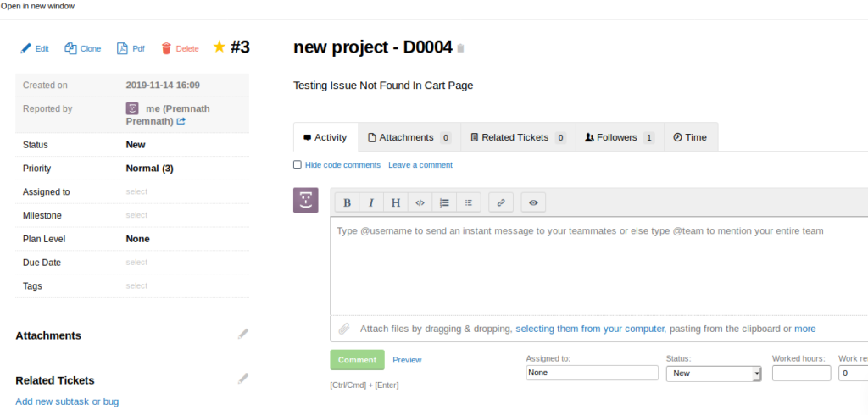The width and height of the screenshot is (868, 415).
Task: Toggle preview with the eye icon
Action: pos(533,202)
